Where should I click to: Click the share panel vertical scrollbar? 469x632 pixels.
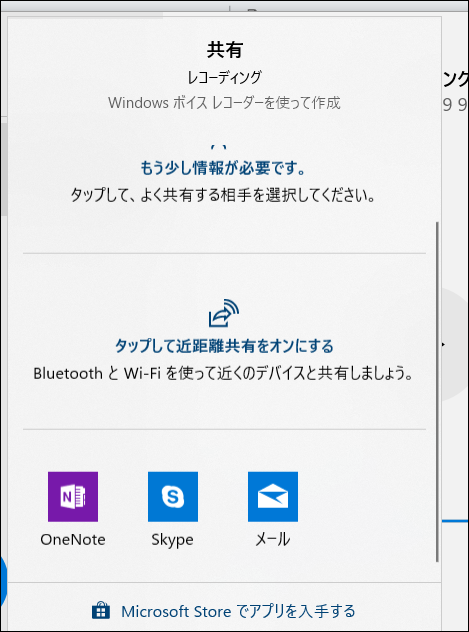click(437, 391)
